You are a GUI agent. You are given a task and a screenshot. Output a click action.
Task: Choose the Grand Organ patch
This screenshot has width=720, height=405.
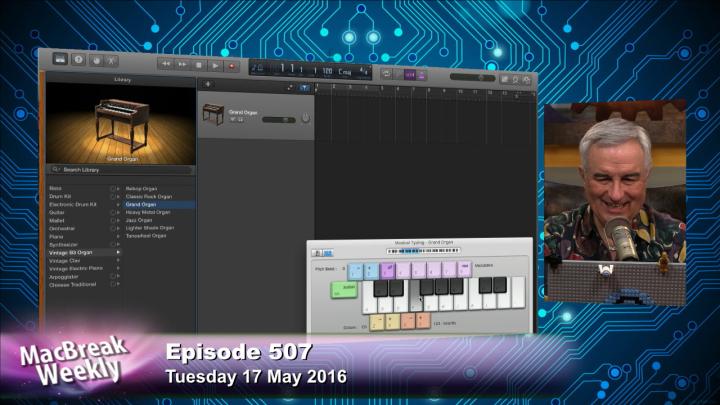pyautogui.click(x=141, y=204)
